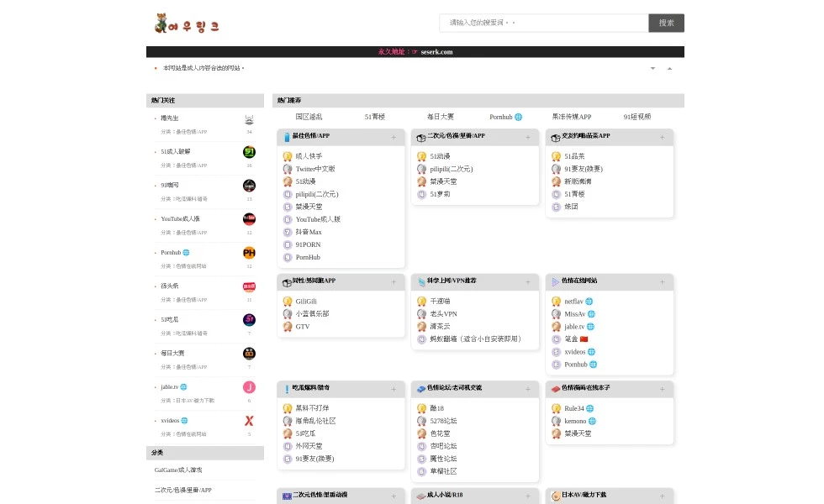This screenshot has height=504, width=824.
Task: Click the red X xvideos icon
Action: (x=249, y=421)
